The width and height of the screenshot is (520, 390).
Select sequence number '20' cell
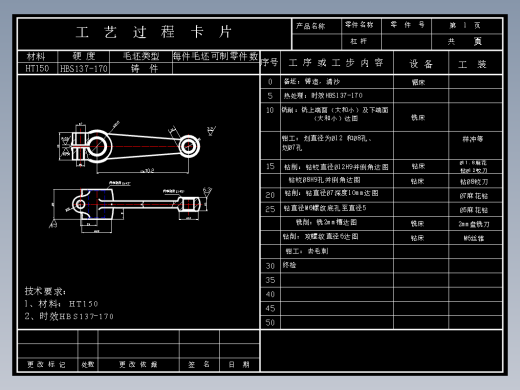pos(270,195)
